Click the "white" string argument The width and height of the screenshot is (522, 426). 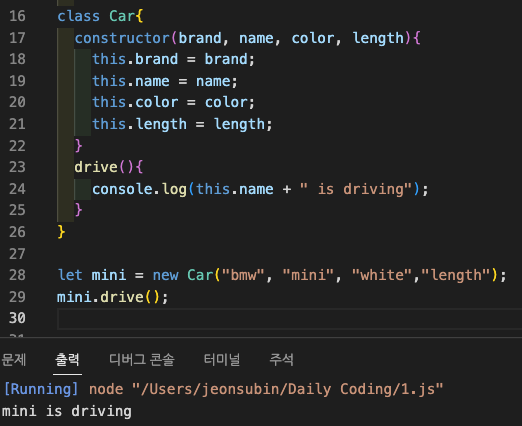point(382,275)
